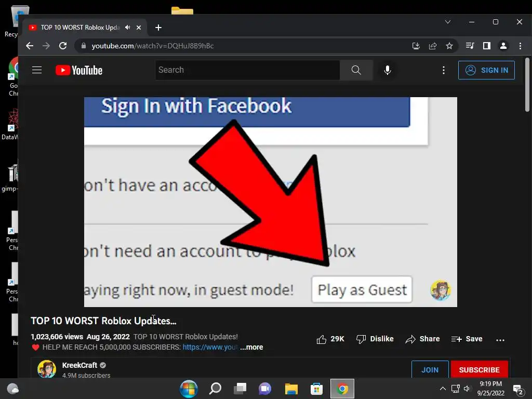This screenshot has height=399, width=532.
Task: Open the weather widget on taskbar
Action: click(12, 389)
